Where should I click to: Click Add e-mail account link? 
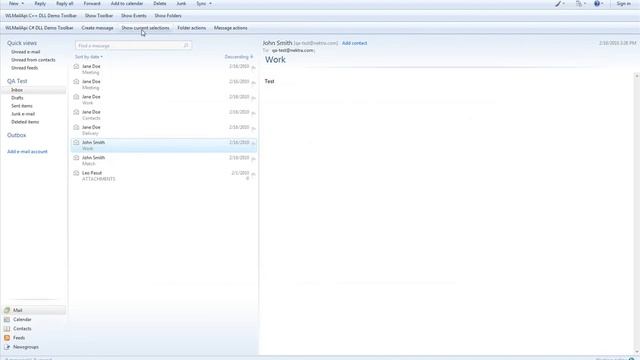(x=27, y=151)
